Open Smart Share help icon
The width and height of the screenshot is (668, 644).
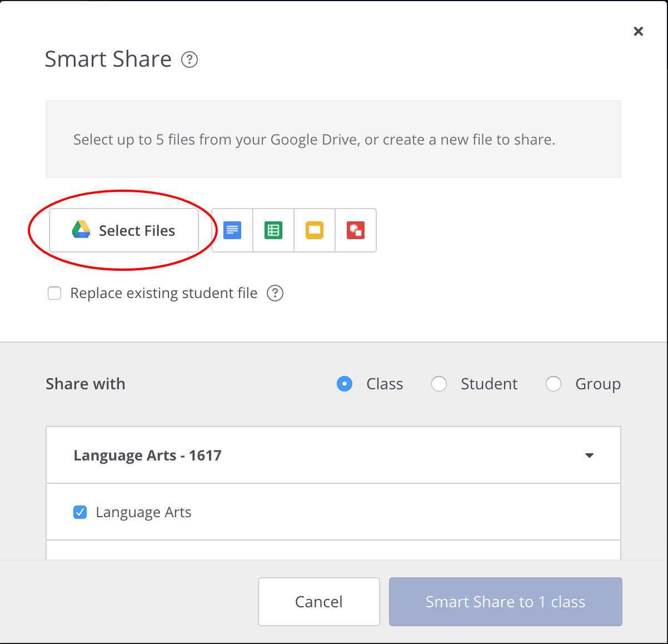190,60
